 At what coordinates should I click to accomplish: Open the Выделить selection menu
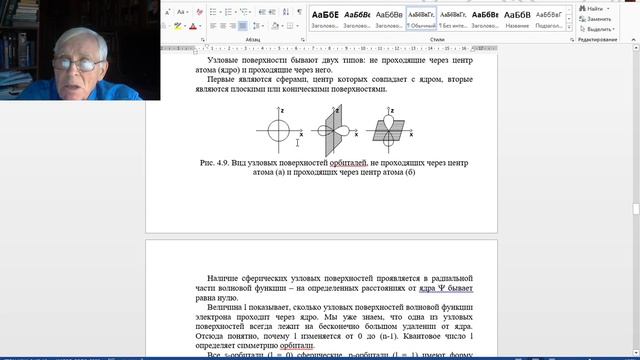[x=597, y=29]
